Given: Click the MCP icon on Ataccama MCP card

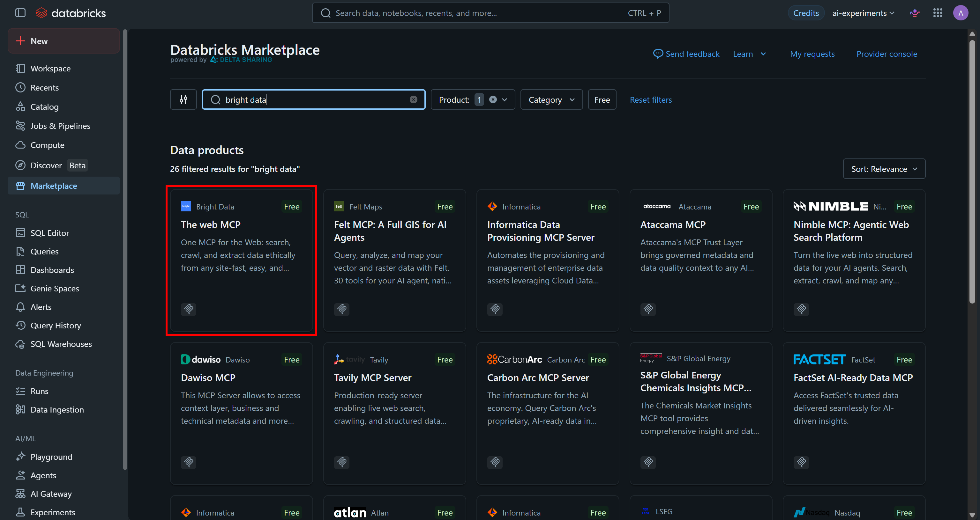Looking at the screenshot, I should (x=648, y=309).
